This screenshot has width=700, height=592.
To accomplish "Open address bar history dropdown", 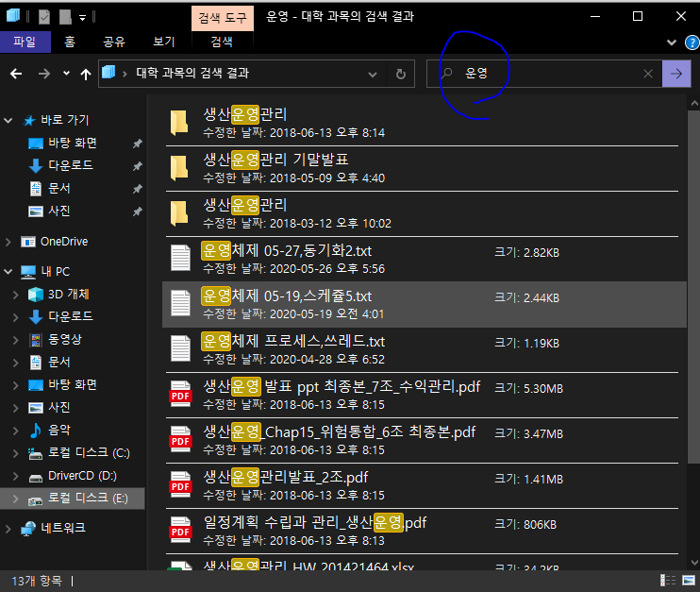I will click(373, 75).
